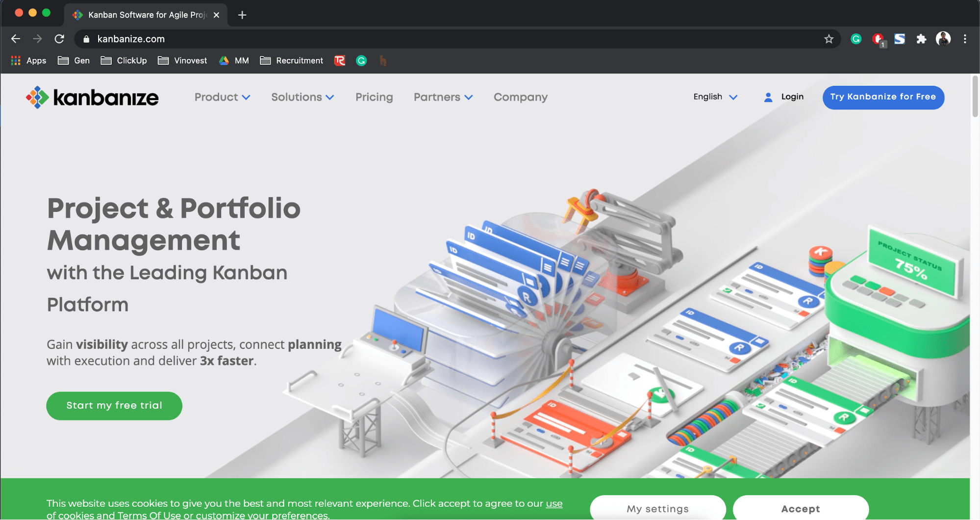Open the Recruitment bookmarks folder

[291, 60]
